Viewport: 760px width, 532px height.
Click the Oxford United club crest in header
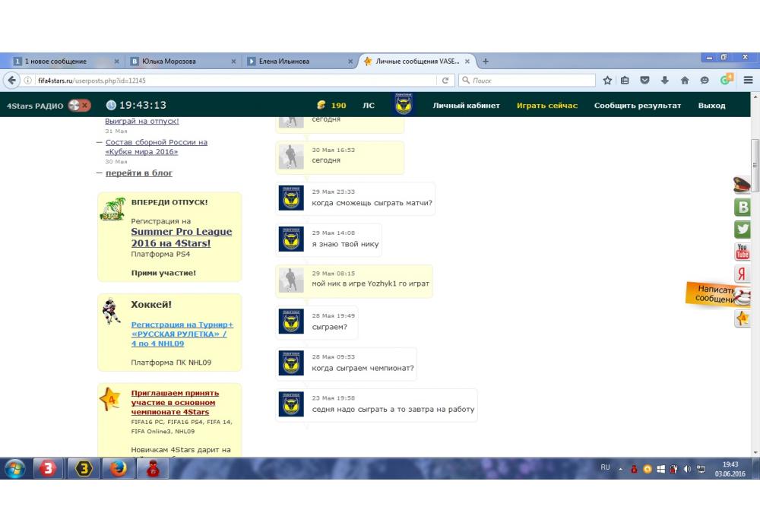pos(404,105)
